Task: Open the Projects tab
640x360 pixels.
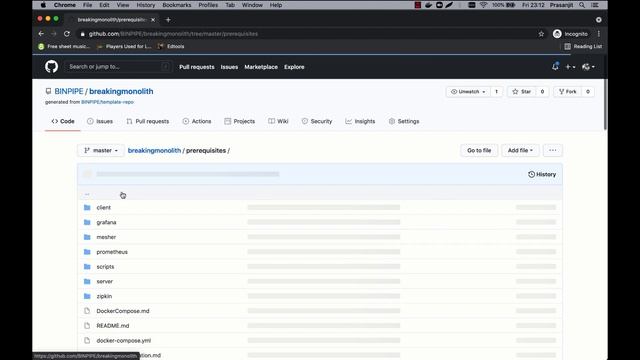Action: (240, 121)
